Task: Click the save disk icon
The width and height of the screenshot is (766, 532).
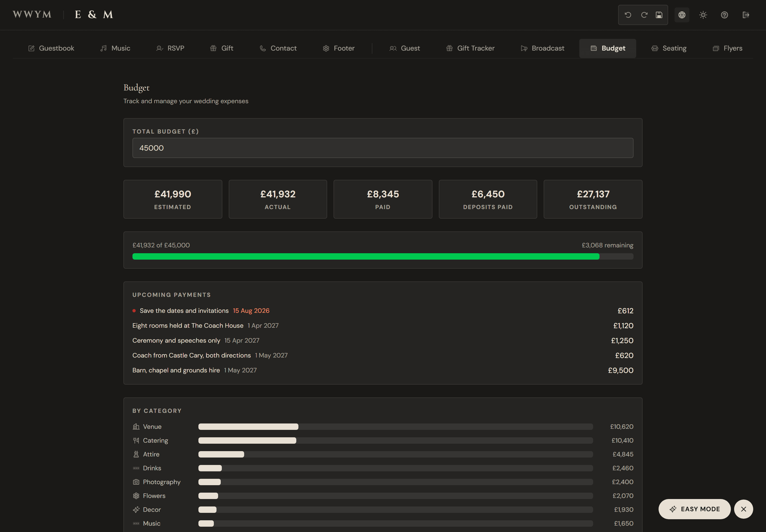Action: (x=659, y=15)
